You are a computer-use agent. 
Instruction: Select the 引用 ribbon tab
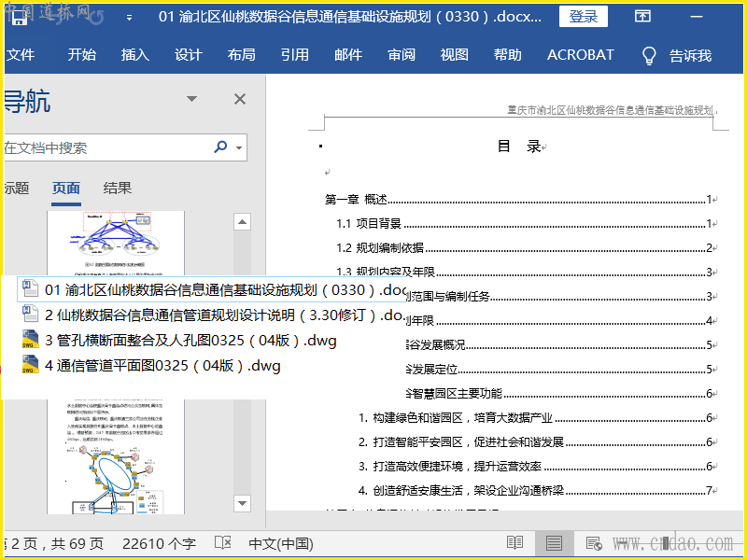pos(295,55)
